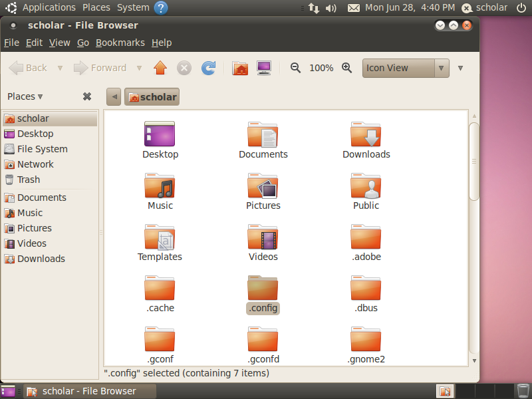Open scholar home in sidebar
The image size is (532, 399).
(x=51, y=118)
